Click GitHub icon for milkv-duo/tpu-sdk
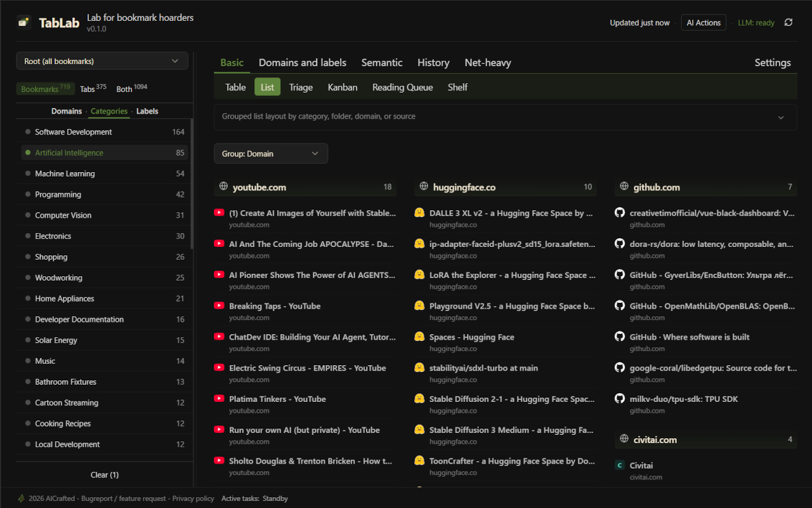Viewport: 812px width, 508px height. pyautogui.click(x=620, y=399)
